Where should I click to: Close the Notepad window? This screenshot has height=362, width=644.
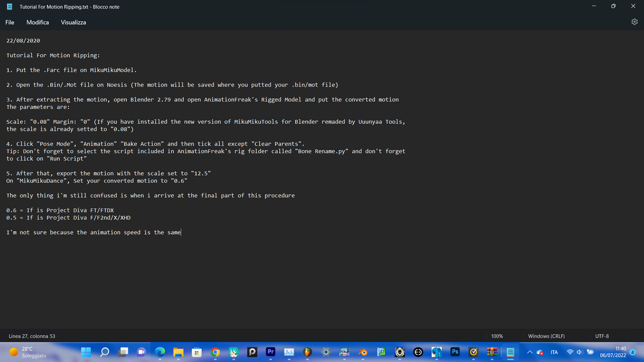pyautogui.click(x=633, y=7)
